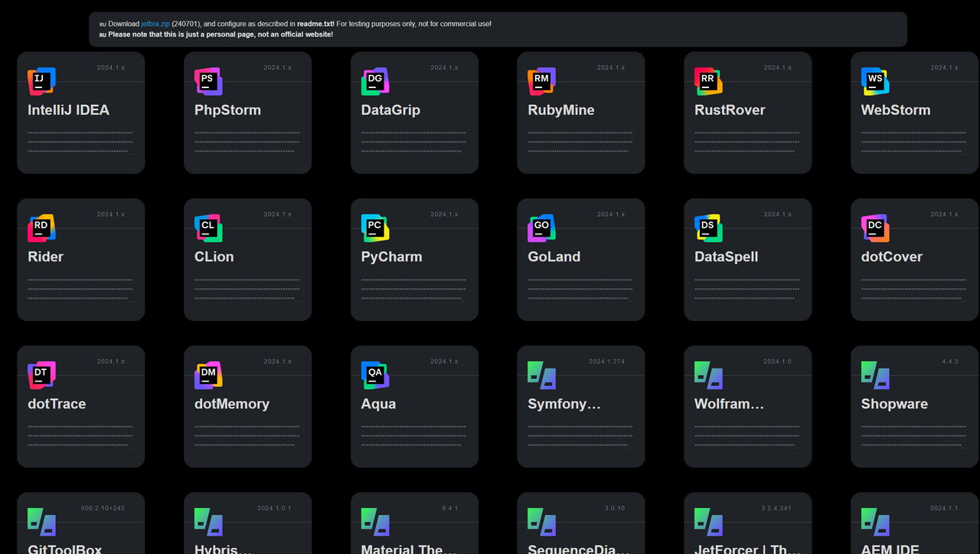
Task: Click the GitToolBox plugin icon
Action: point(41,522)
